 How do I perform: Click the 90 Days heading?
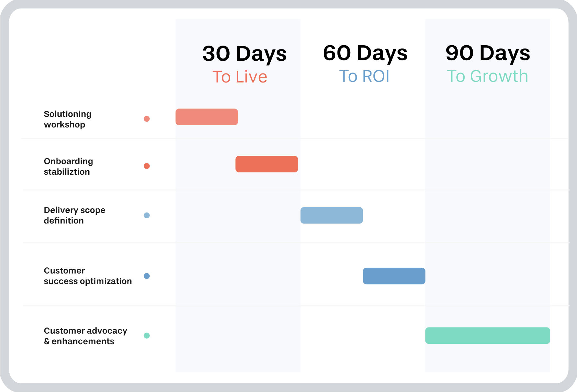pos(488,53)
